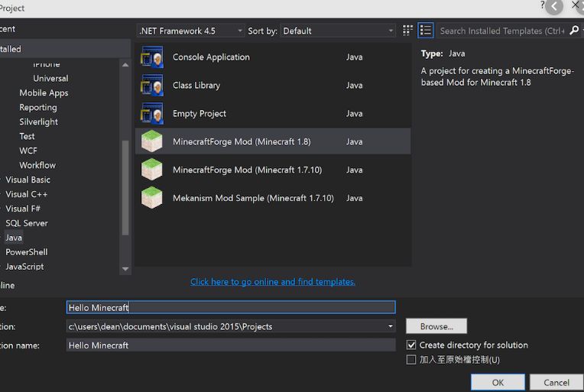
Task: Click the Console Application template icon
Action: point(152,57)
